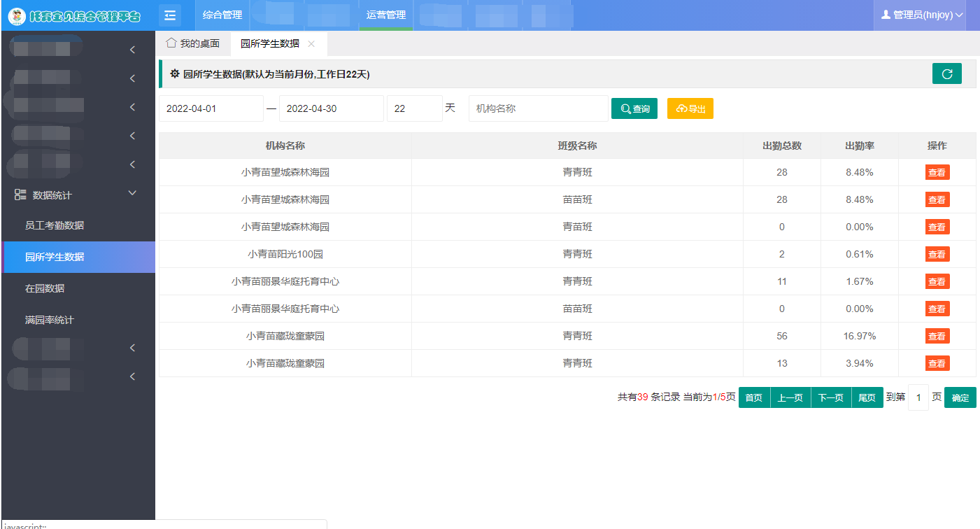Go to next page with 下一页
The height and width of the screenshot is (529, 980).
tap(831, 397)
